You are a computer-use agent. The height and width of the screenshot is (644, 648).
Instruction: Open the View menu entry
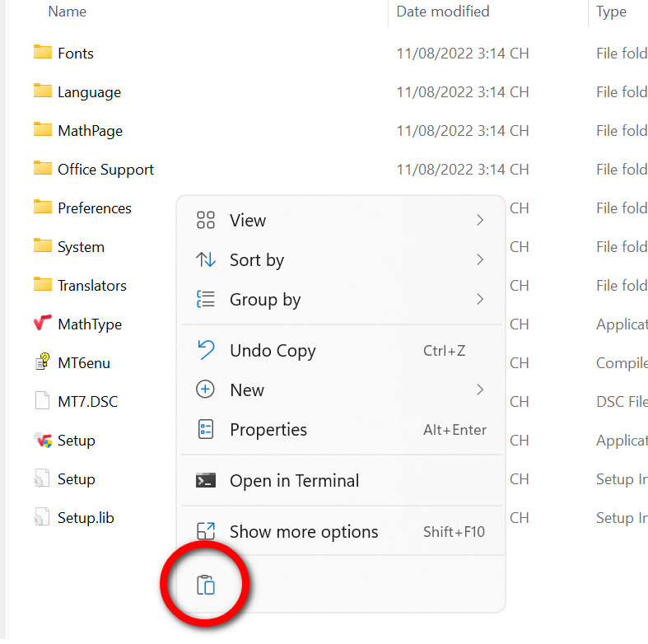(342, 220)
